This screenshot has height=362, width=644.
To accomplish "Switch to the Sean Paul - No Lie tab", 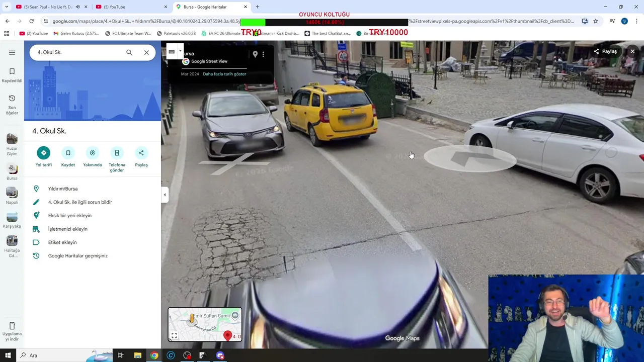I will click(48, 7).
